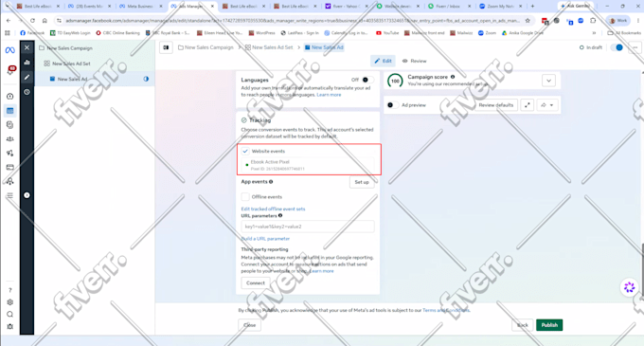Viewport: 644px width, 346px height.
Task: Click the browser address bar URL
Action: point(293,21)
